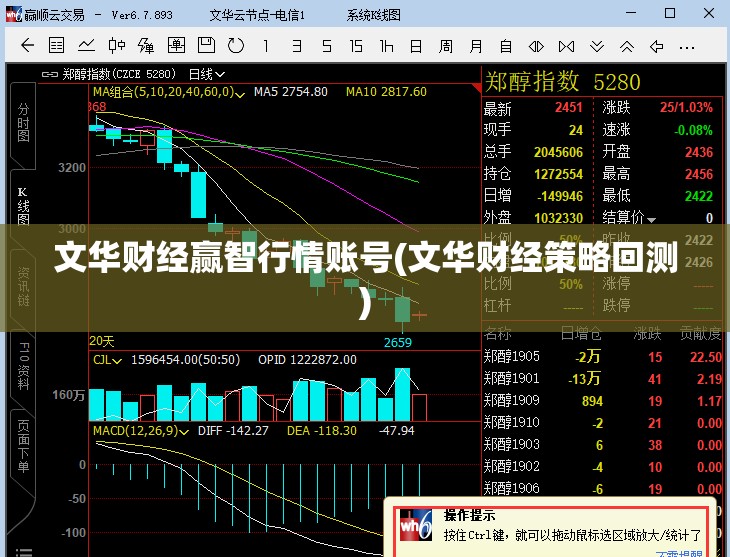Click the lightning order (闪电单) icon
The height and width of the screenshot is (557, 730).
coord(146,46)
